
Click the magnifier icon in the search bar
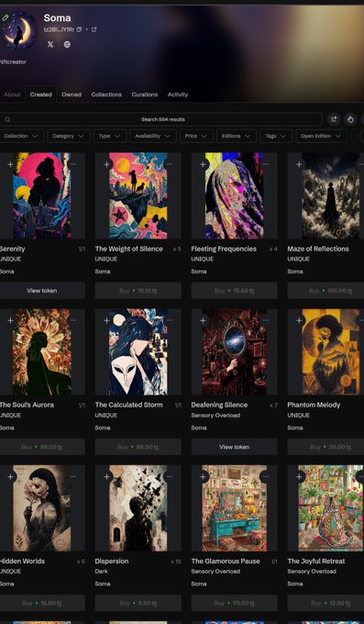(7, 119)
